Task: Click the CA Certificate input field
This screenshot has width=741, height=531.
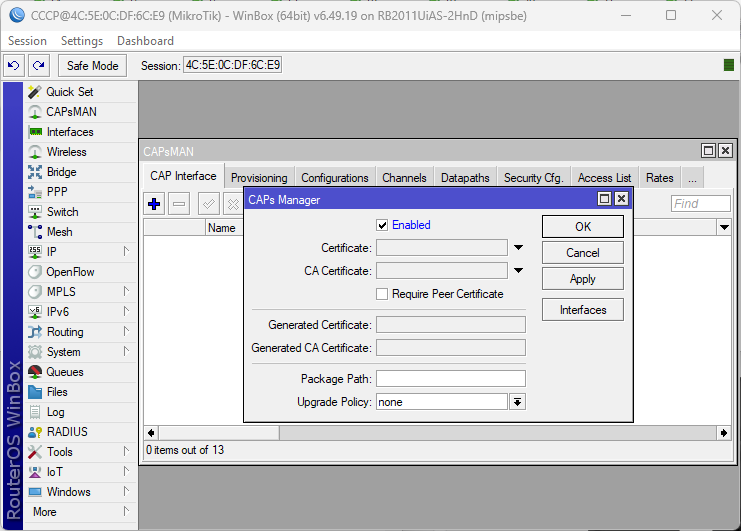Action: coord(442,271)
